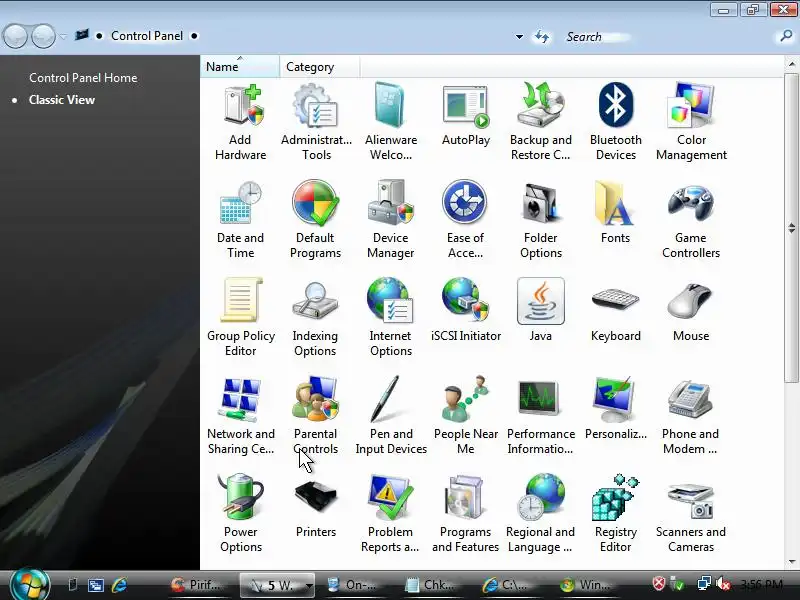Open Date and Time
Viewport: 800px width, 600px height.
(240, 220)
